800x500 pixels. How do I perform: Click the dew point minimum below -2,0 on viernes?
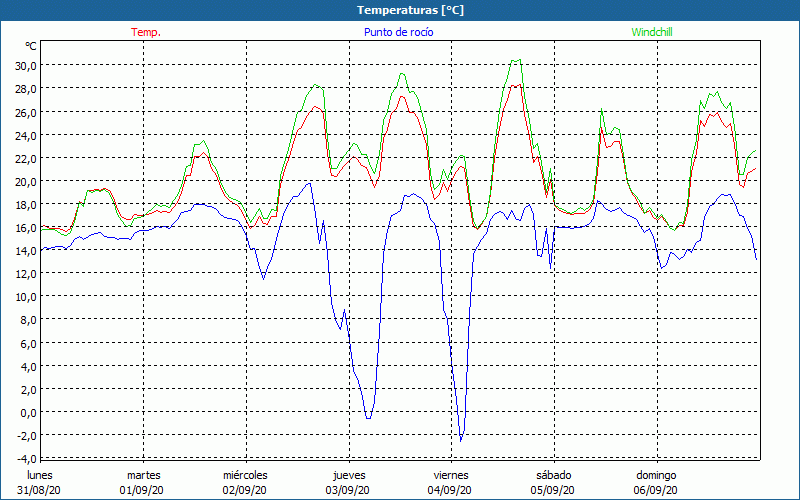[461, 441]
